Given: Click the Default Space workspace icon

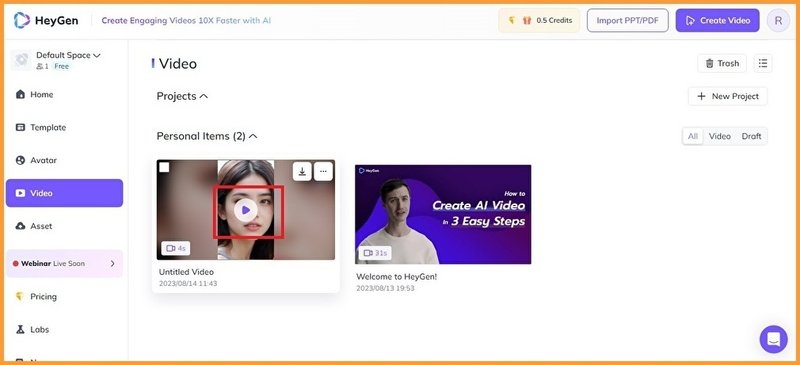Looking at the screenshot, I should [x=21, y=60].
